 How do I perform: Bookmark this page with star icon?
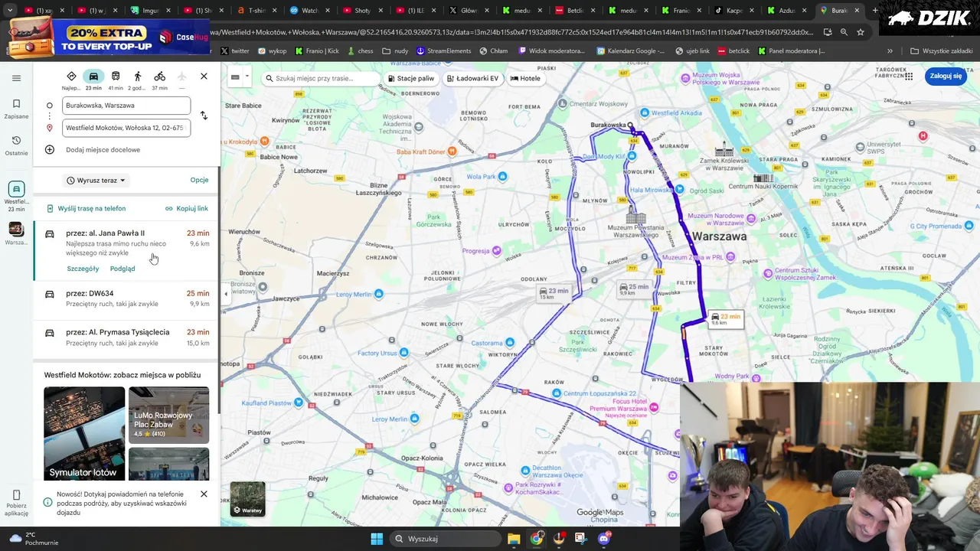click(x=861, y=32)
